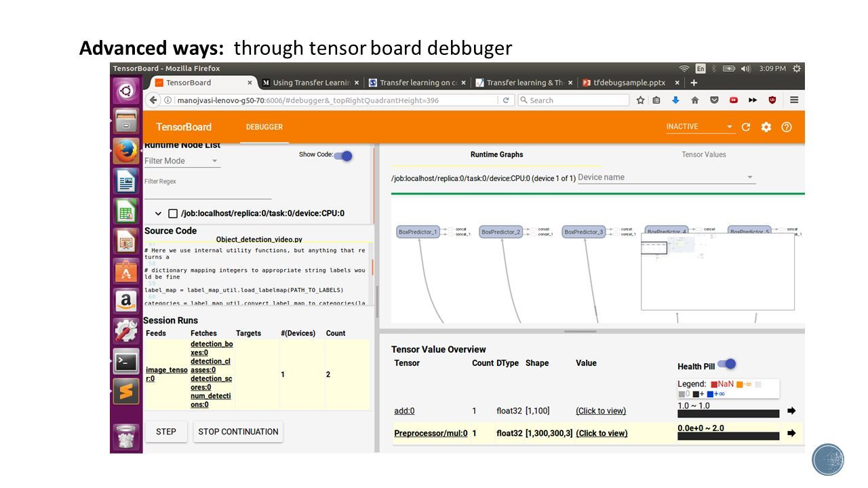Image resolution: width=868 pixels, height=488 pixels.
Task: Click the STEP button
Action: (x=166, y=432)
